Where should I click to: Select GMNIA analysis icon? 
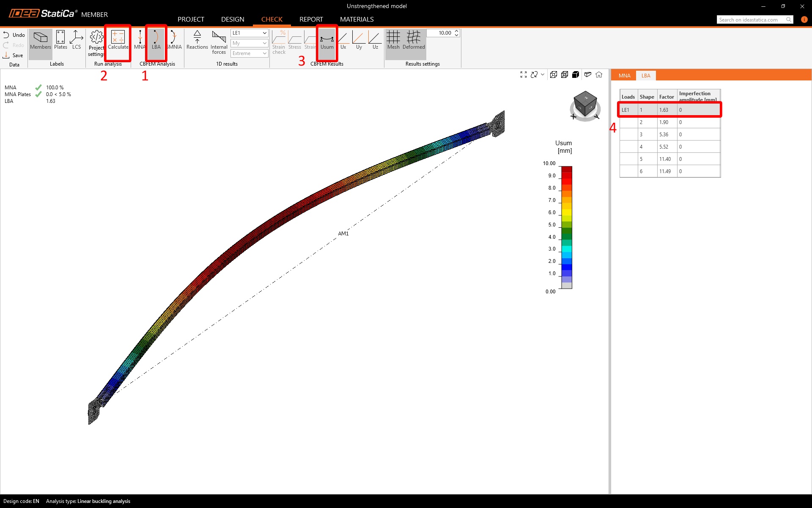pos(174,41)
